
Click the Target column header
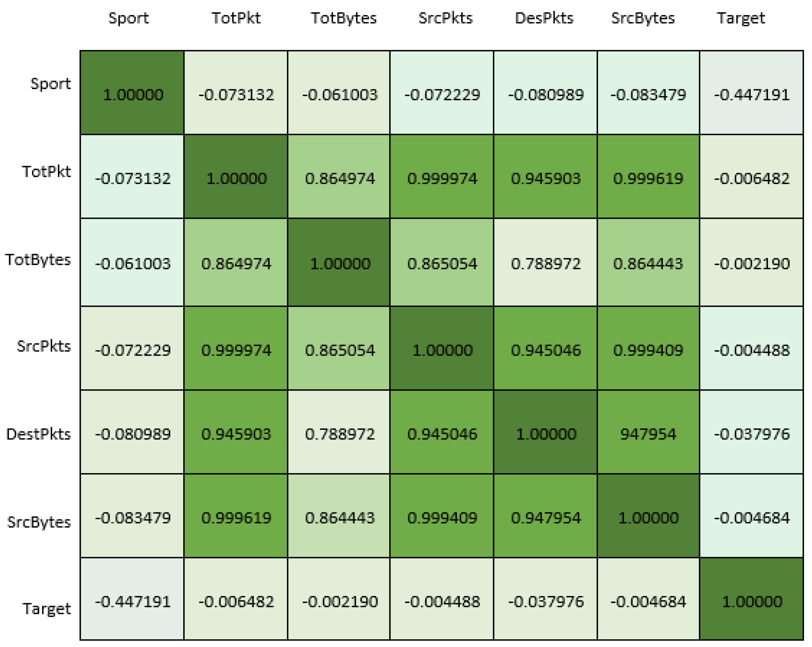coord(741,18)
